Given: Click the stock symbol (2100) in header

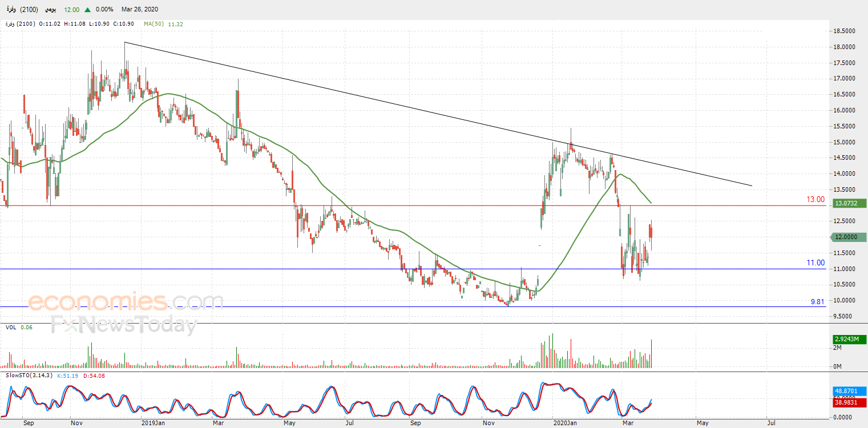Looking at the screenshot, I should pos(30,10).
